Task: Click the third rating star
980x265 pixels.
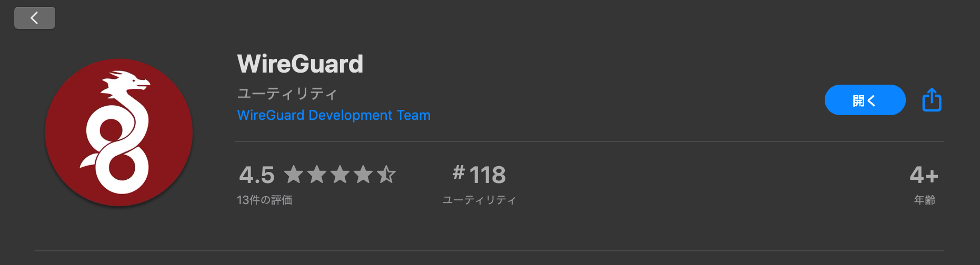Action: point(340,174)
